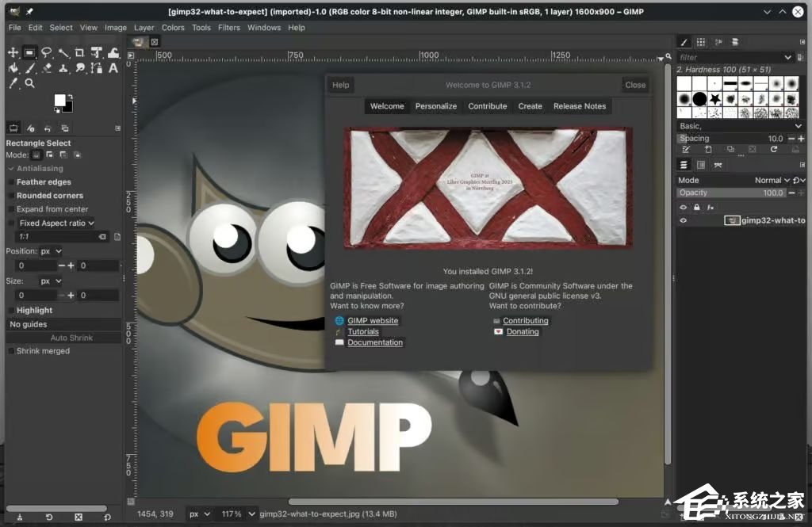Select the Zoom magnifier tool
Viewport: 812px width, 527px height.
coord(29,83)
